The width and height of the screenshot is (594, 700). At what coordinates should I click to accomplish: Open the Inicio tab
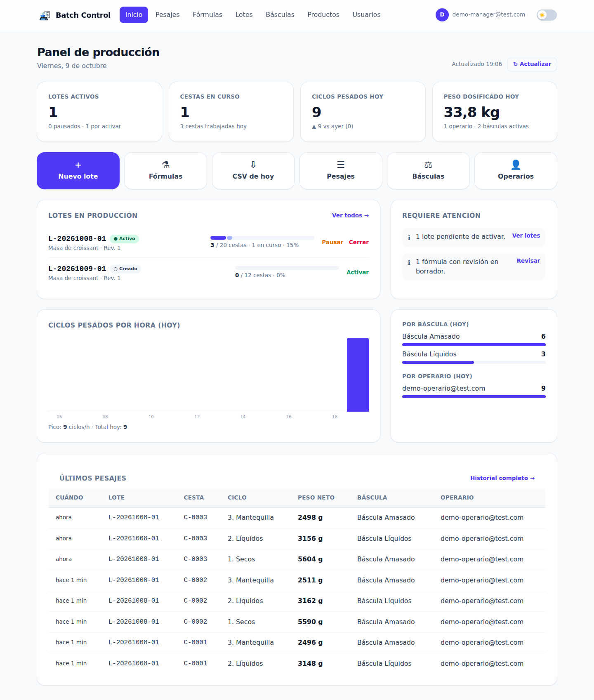[x=134, y=15]
